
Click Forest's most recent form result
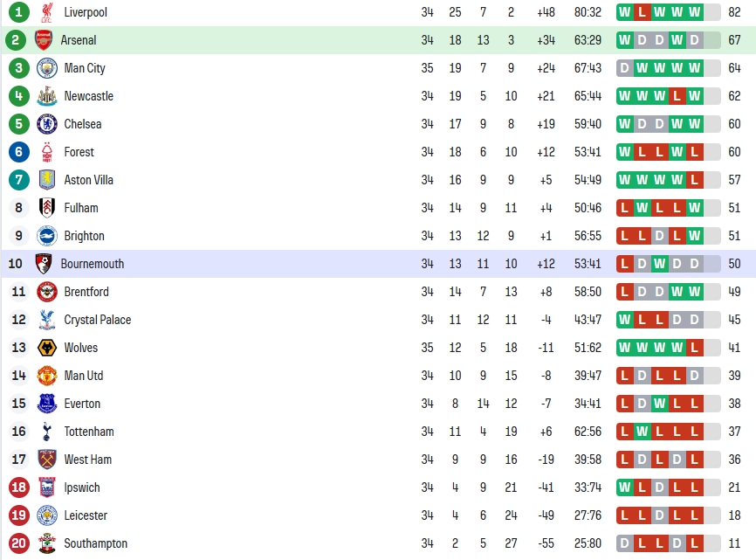(x=694, y=152)
